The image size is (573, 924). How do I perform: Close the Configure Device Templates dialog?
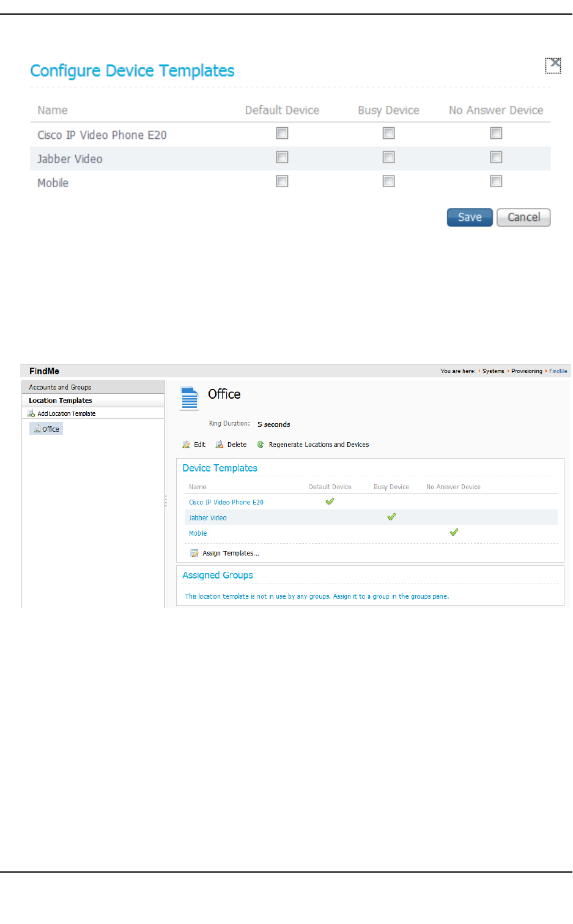tap(553, 65)
